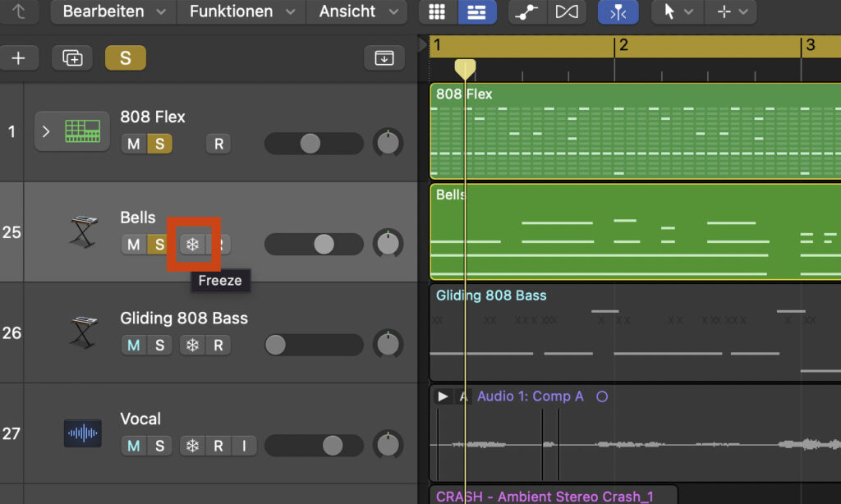Mute the Bells track
841x504 pixels.
[x=134, y=245]
